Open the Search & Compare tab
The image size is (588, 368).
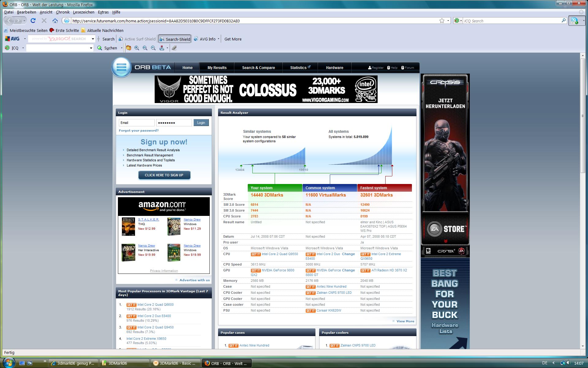tap(258, 67)
